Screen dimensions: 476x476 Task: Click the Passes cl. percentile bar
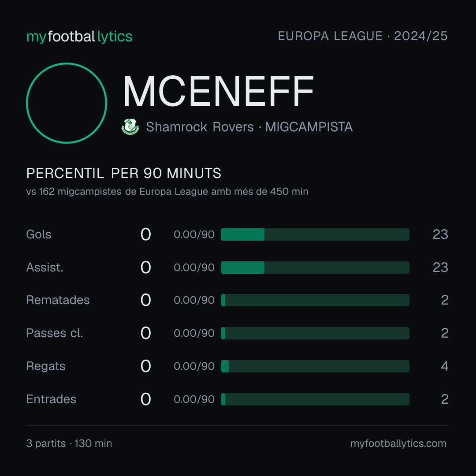point(315,333)
